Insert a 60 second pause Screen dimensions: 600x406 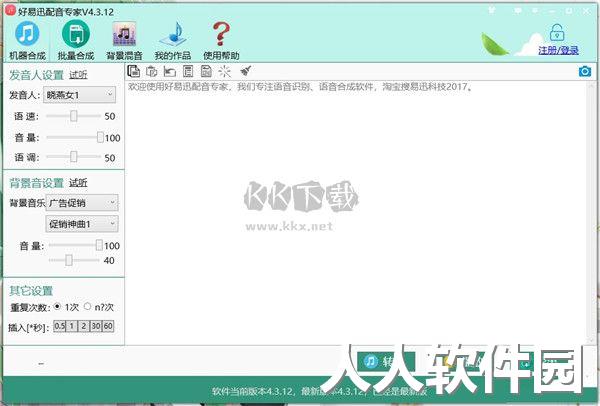pyautogui.click(x=108, y=326)
